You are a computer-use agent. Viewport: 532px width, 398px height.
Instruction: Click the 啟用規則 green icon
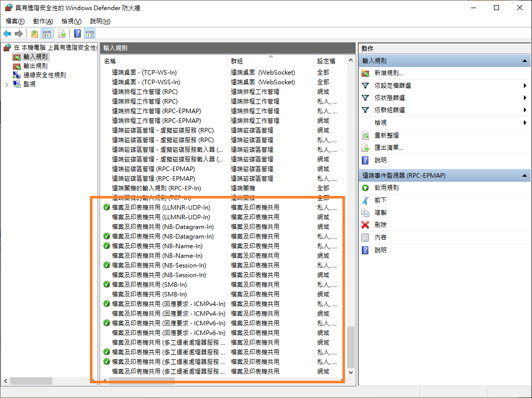365,188
